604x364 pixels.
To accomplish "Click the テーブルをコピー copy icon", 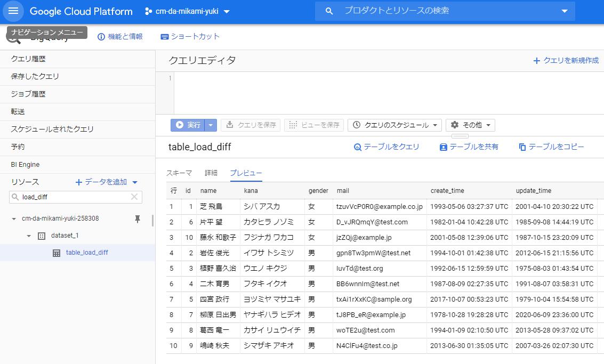I will (x=524, y=147).
